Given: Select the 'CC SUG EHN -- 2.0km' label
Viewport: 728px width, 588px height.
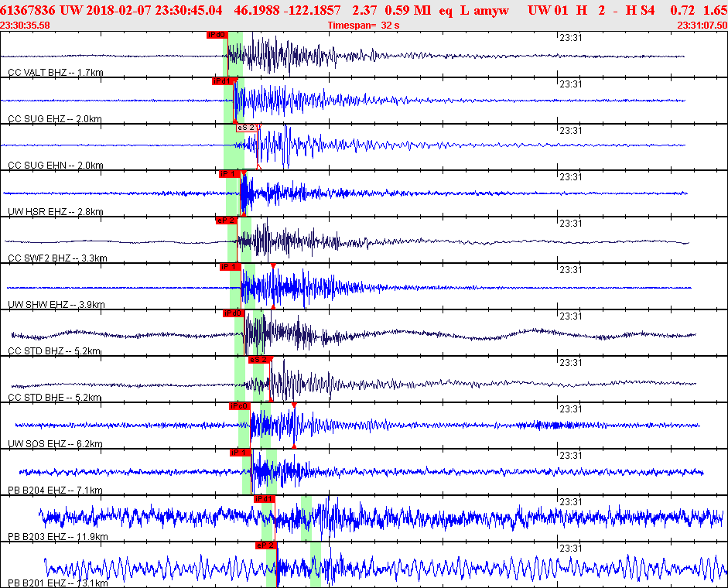Looking at the screenshot, I should [x=56, y=166].
